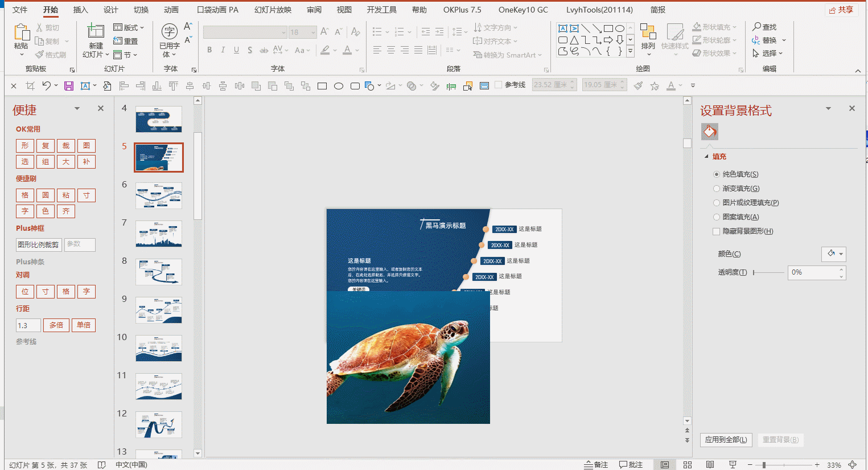Open the 动画 ribbon tab
Screen dimensions: 868x470
pos(171,10)
